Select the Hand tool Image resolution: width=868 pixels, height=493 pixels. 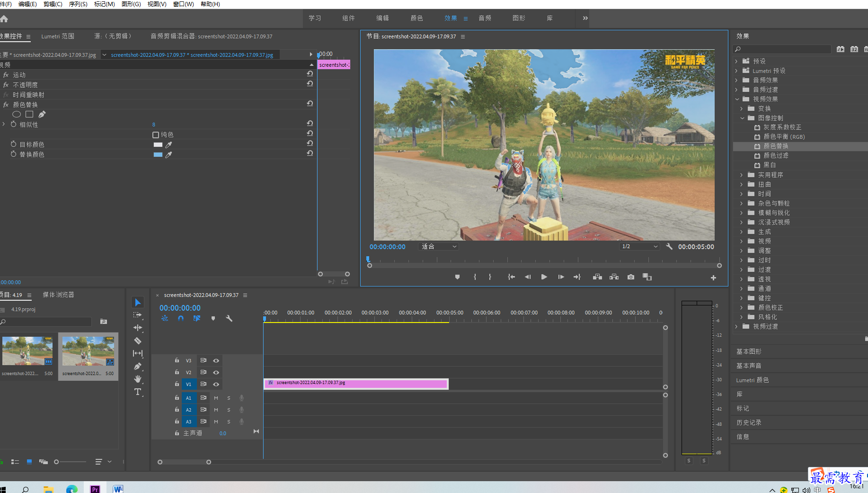pos(138,379)
